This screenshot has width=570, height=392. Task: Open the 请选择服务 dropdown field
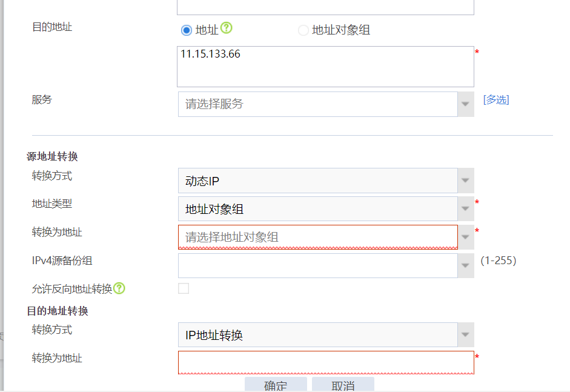pyautogui.click(x=317, y=104)
